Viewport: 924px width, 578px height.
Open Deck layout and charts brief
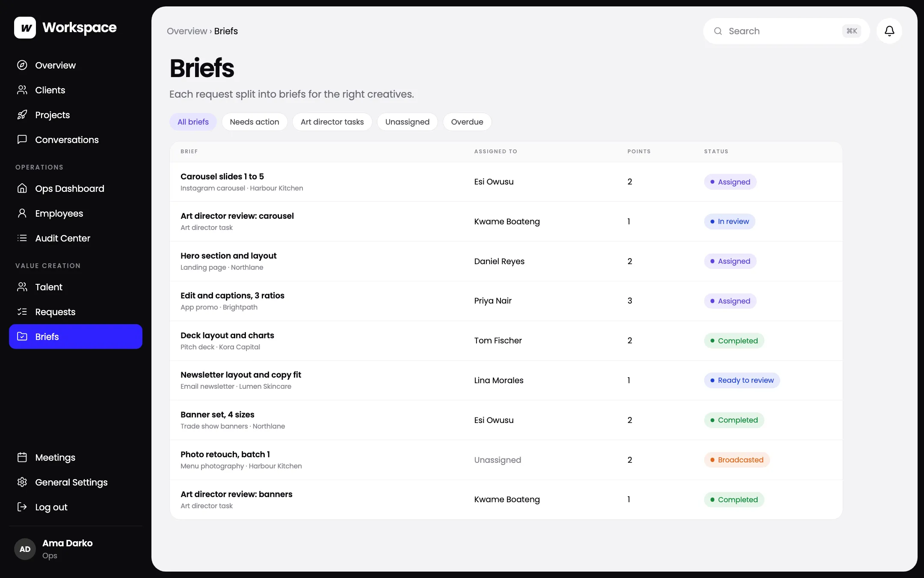506,341
